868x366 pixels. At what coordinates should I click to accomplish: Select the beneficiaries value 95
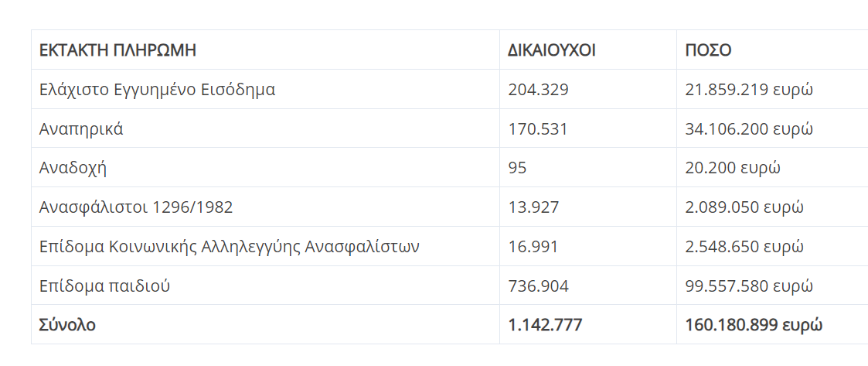517,168
